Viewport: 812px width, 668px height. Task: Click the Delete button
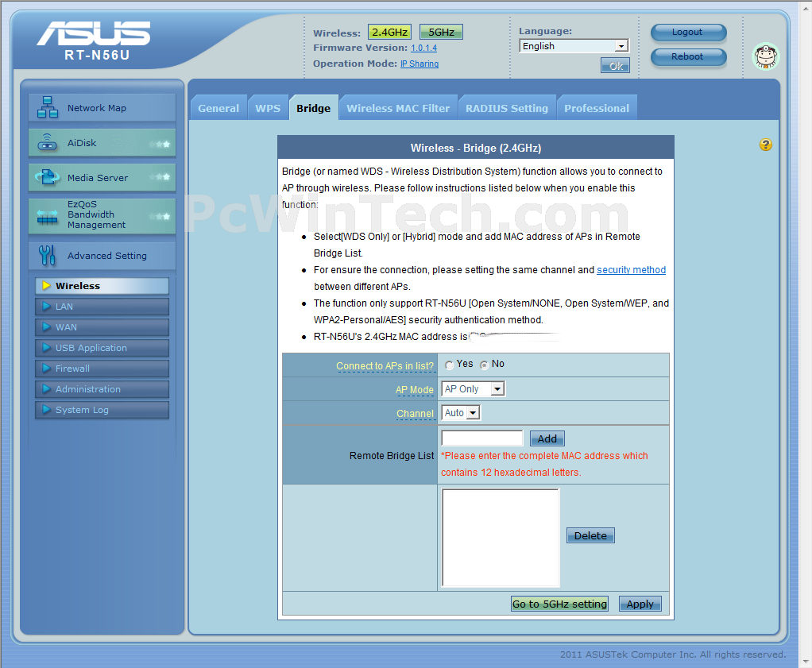tap(590, 535)
